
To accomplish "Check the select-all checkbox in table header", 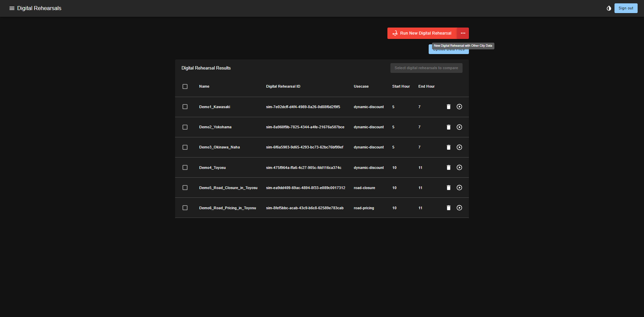I will click(185, 87).
